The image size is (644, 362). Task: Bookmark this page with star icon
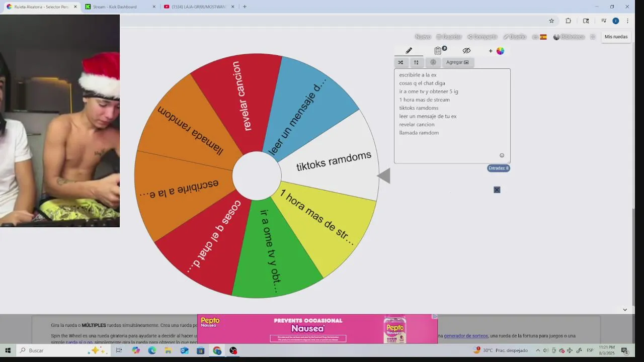point(551,21)
